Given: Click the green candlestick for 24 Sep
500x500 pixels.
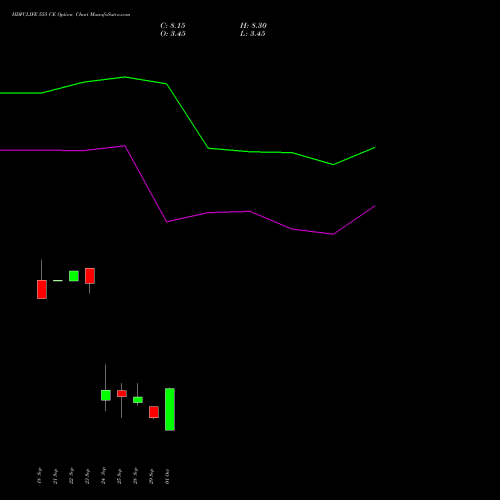Looking at the screenshot, I should coord(106,395).
